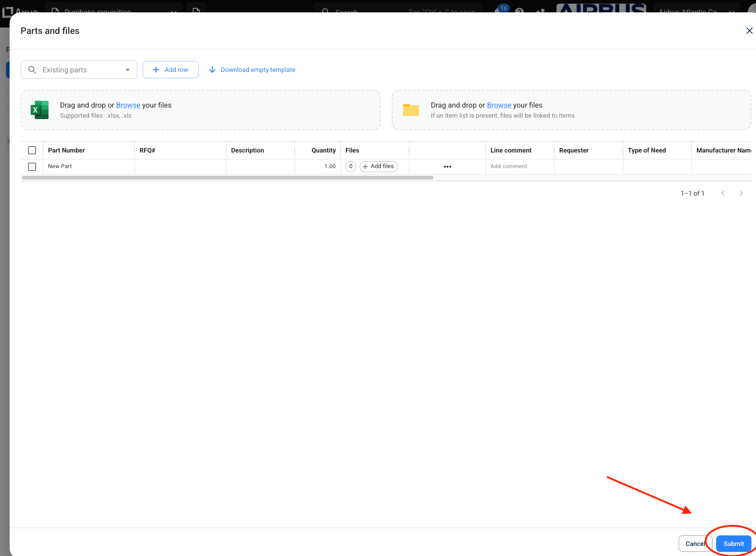
Task: Select the New Part row checkbox
Action: [x=32, y=167]
